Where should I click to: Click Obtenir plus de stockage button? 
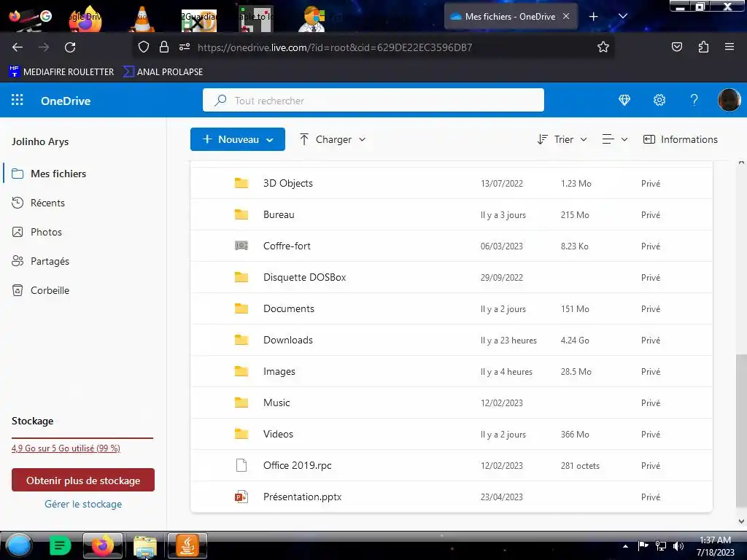point(83,480)
